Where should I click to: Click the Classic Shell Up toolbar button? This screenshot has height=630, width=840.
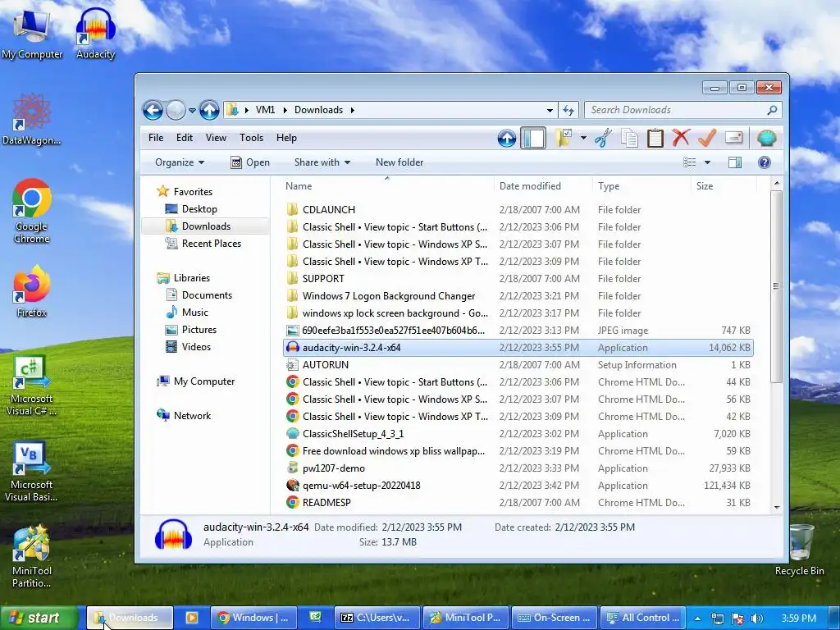[506, 138]
